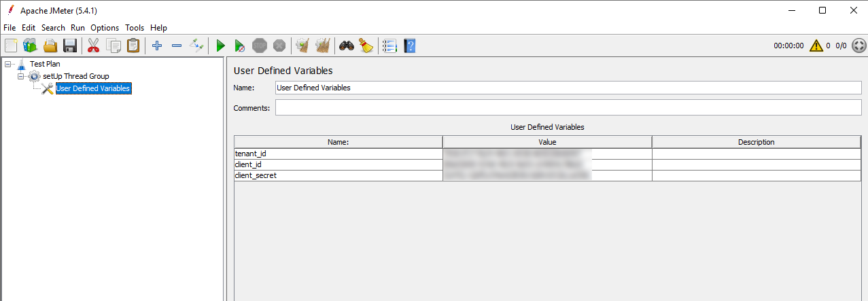Open the Edit menu
868x301 pixels.
click(29, 28)
